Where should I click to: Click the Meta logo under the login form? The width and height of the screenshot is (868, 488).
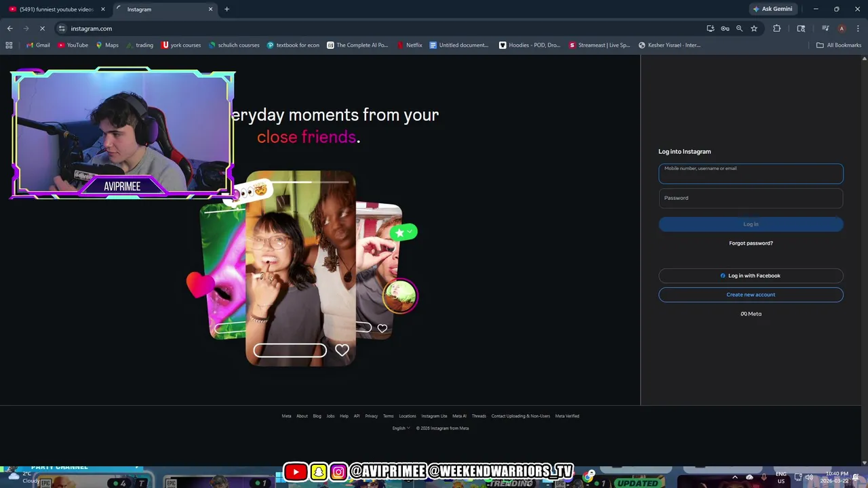tap(751, 314)
